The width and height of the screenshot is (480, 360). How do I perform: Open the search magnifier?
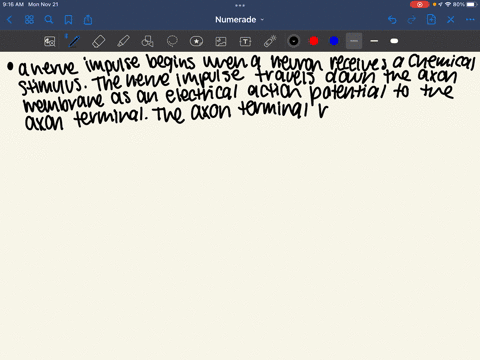click(49, 20)
